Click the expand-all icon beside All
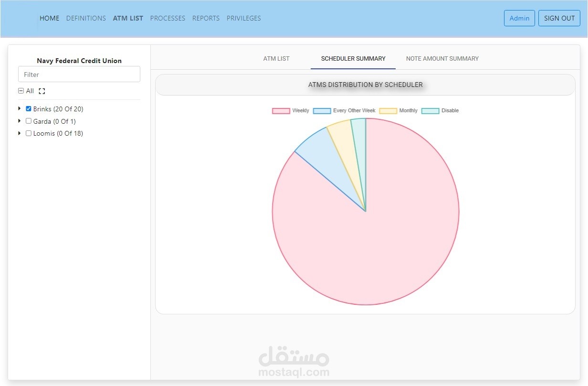Screen dimensions: 588x386 click(42, 91)
